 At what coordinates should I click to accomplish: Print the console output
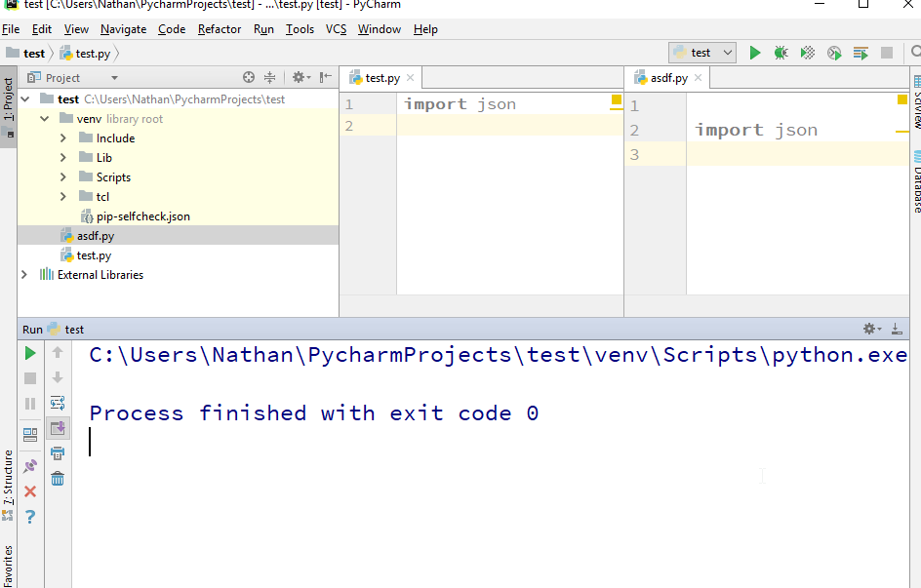58,452
